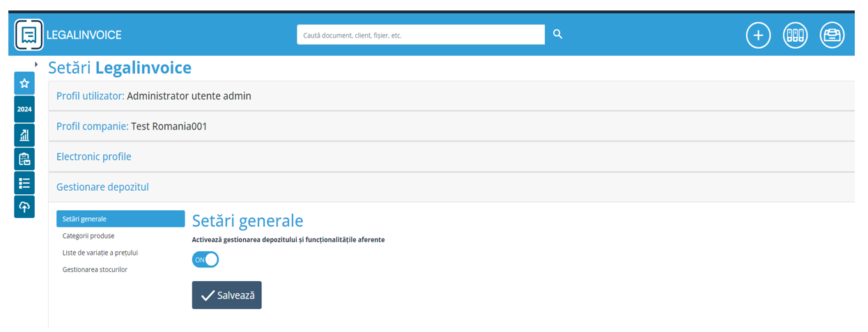868x332 pixels.
Task: Expand the Profil utilizator section
Action: pos(153,96)
